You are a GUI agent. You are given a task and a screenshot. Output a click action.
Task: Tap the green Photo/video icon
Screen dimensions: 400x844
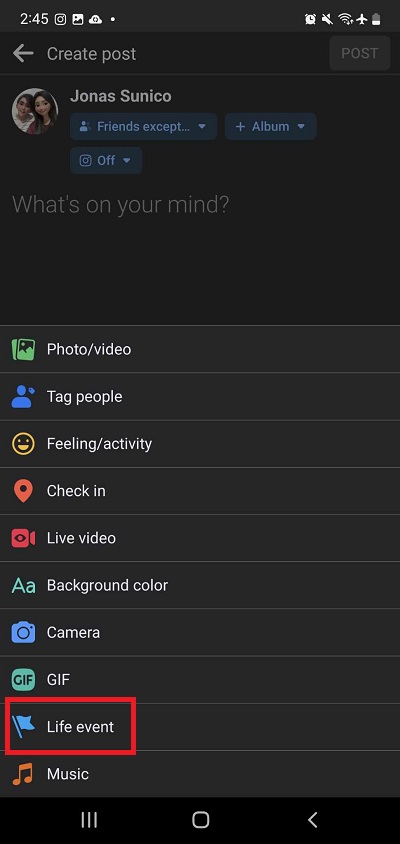coord(23,349)
